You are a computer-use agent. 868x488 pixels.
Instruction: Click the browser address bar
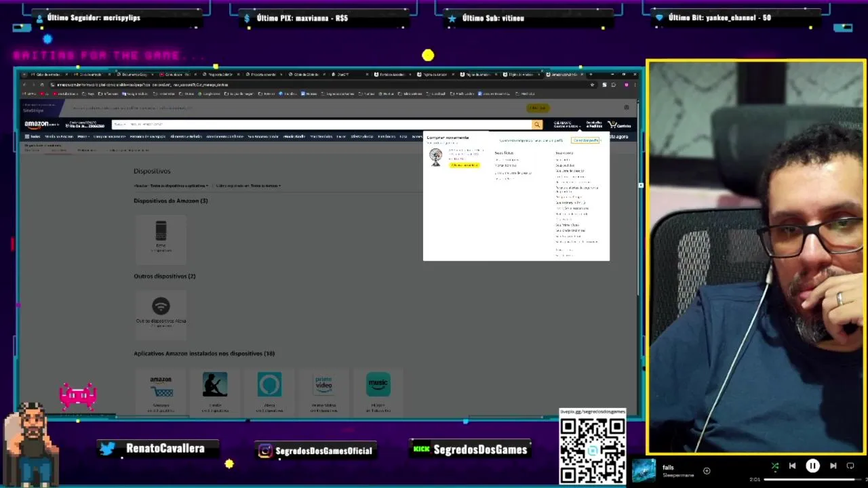[x=319, y=85]
